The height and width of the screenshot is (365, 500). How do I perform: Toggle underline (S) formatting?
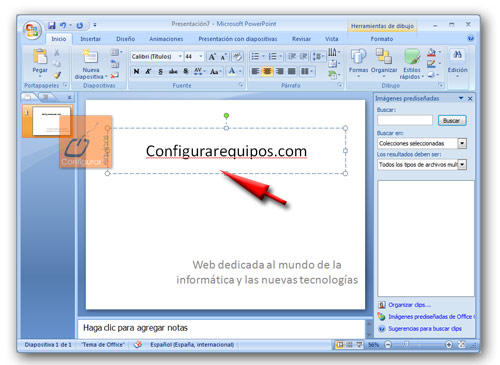click(161, 71)
